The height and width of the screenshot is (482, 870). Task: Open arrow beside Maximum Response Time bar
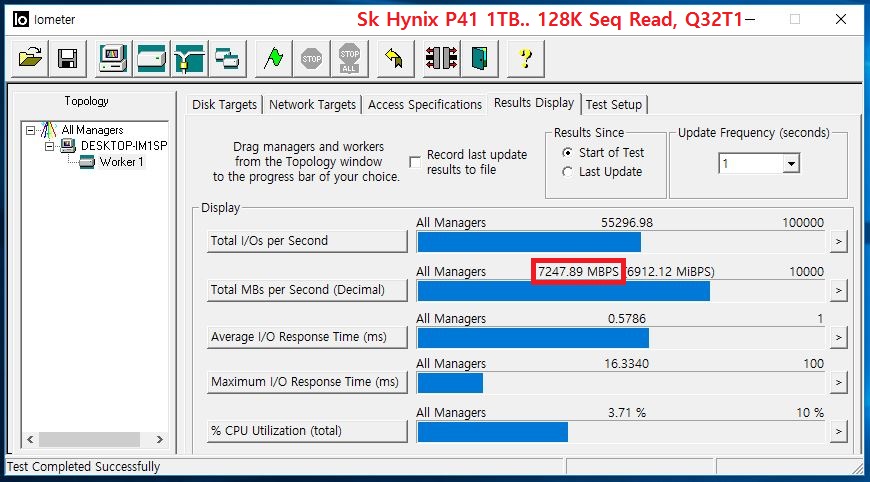click(x=838, y=382)
